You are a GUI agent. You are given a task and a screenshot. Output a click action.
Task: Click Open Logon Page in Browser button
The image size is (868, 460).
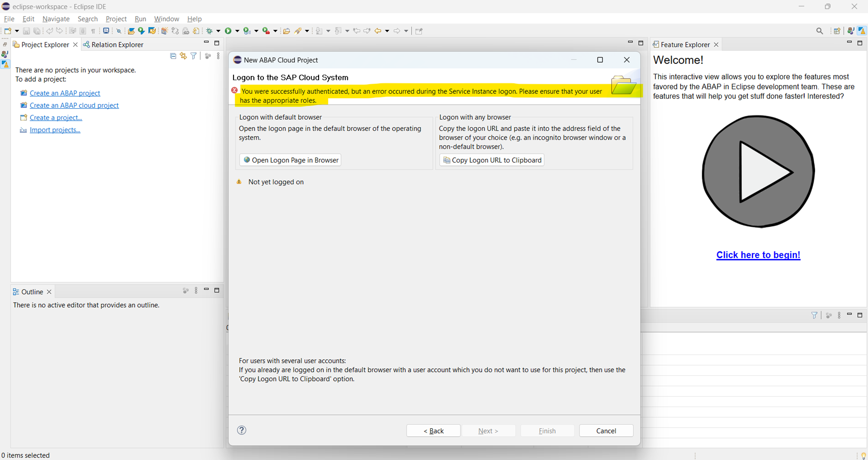coord(290,160)
